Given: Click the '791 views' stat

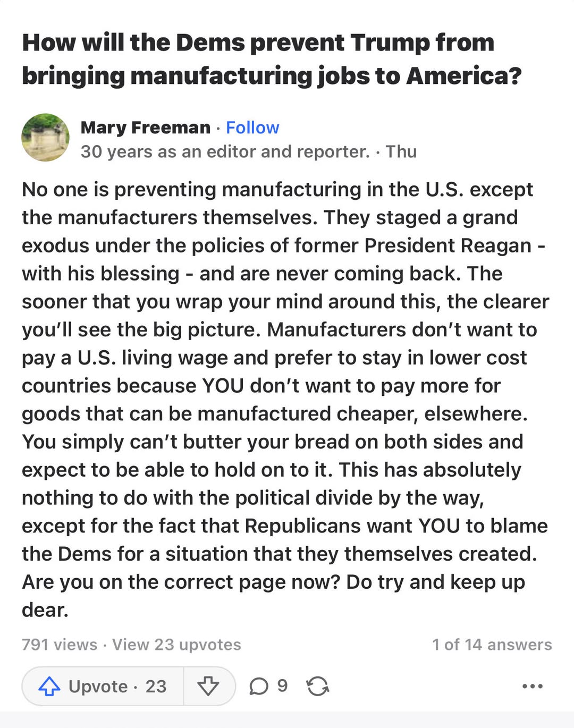Looking at the screenshot, I should (x=60, y=645).
